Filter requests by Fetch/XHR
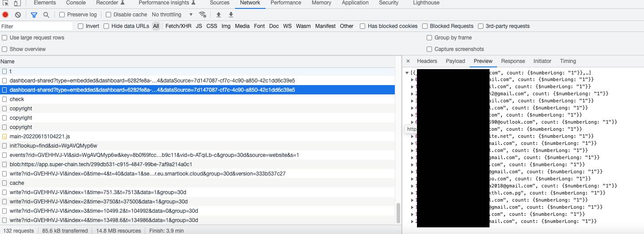 point(178,26)
